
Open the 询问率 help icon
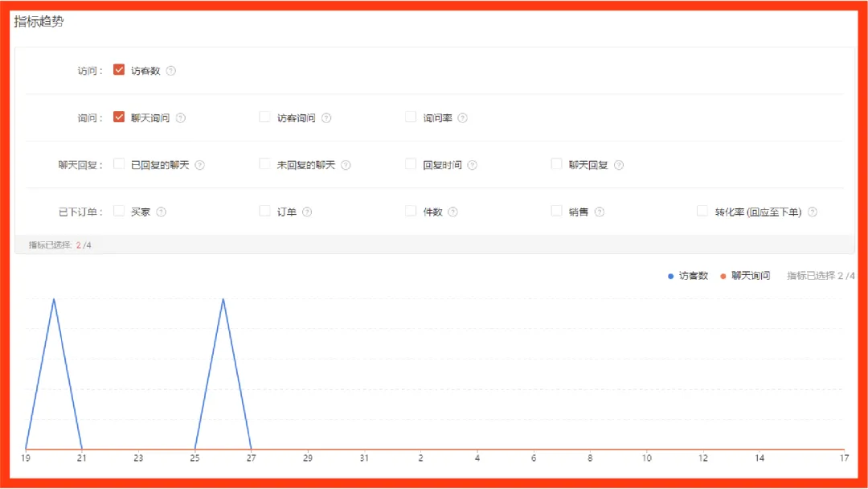463,118
